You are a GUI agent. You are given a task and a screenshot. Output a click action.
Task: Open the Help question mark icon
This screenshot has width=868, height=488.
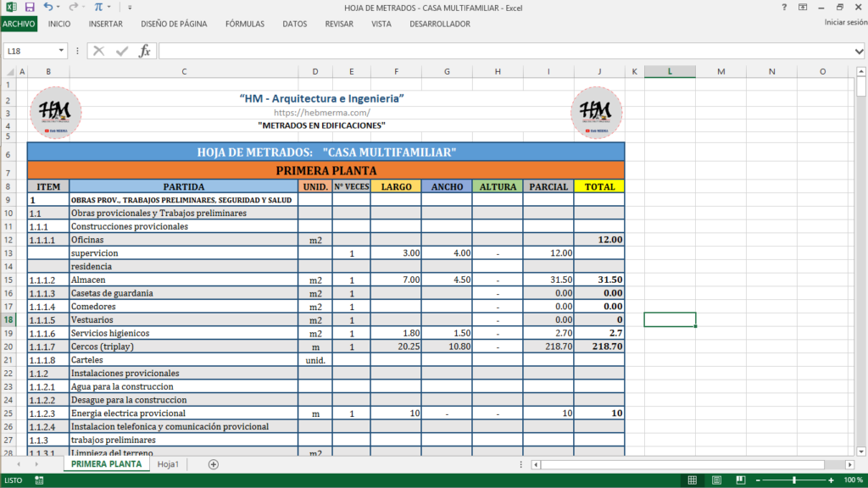(784, 7)
